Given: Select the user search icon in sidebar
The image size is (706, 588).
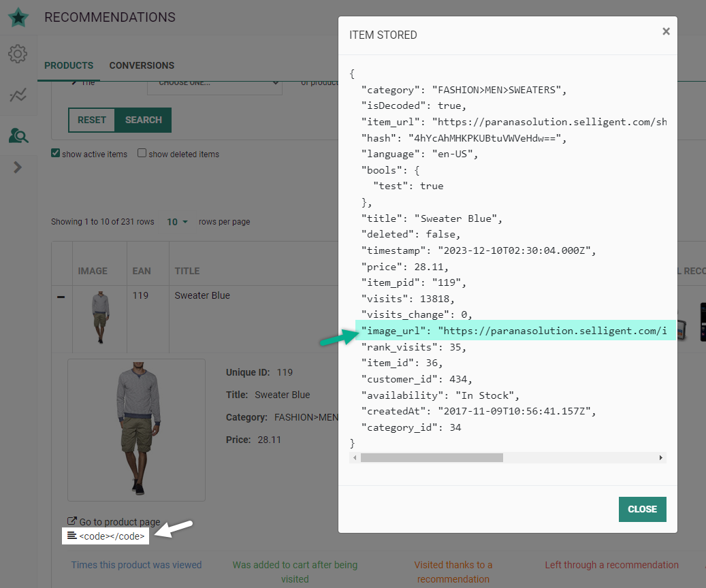Looking at the screenshot, I should pyautogui.click(x=18, y=135).
